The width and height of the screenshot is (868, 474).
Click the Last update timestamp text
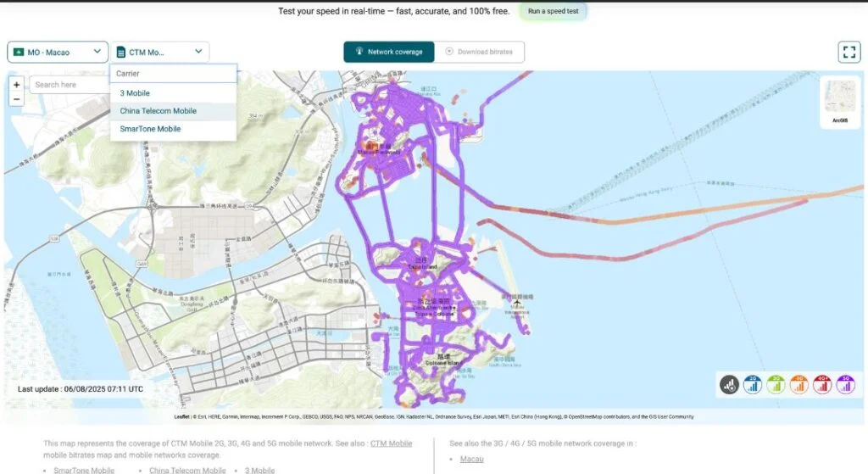point(81,388)
